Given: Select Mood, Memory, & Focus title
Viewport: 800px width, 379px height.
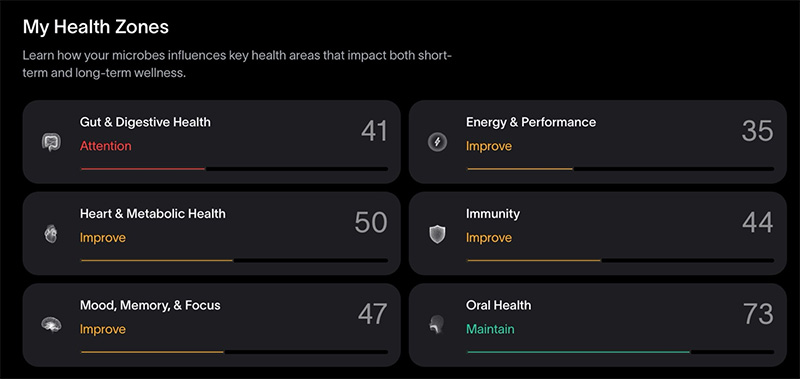Looking at the screenshot, I should (150, 306).
